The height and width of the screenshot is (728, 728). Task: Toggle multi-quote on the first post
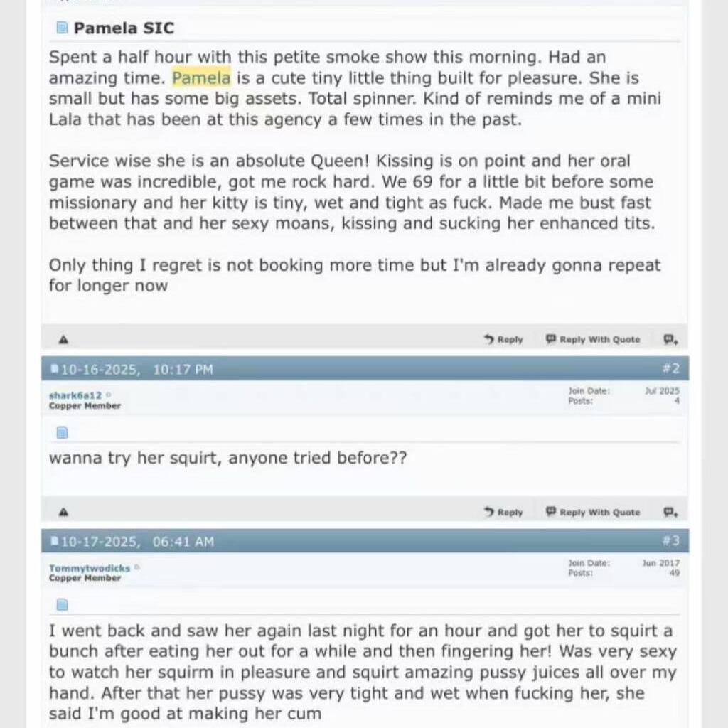670,340
